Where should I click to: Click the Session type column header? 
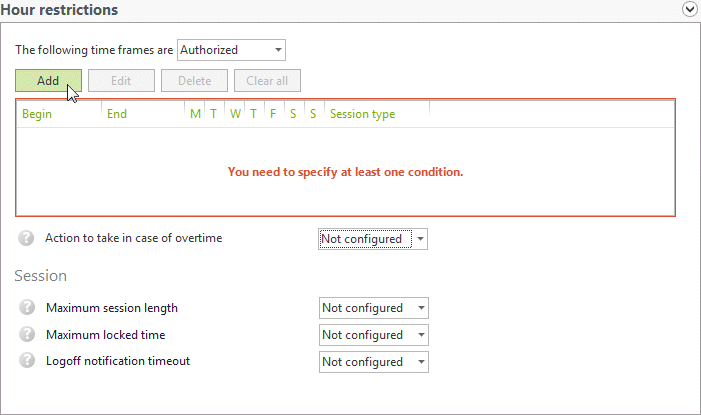[x=376, y=114]
